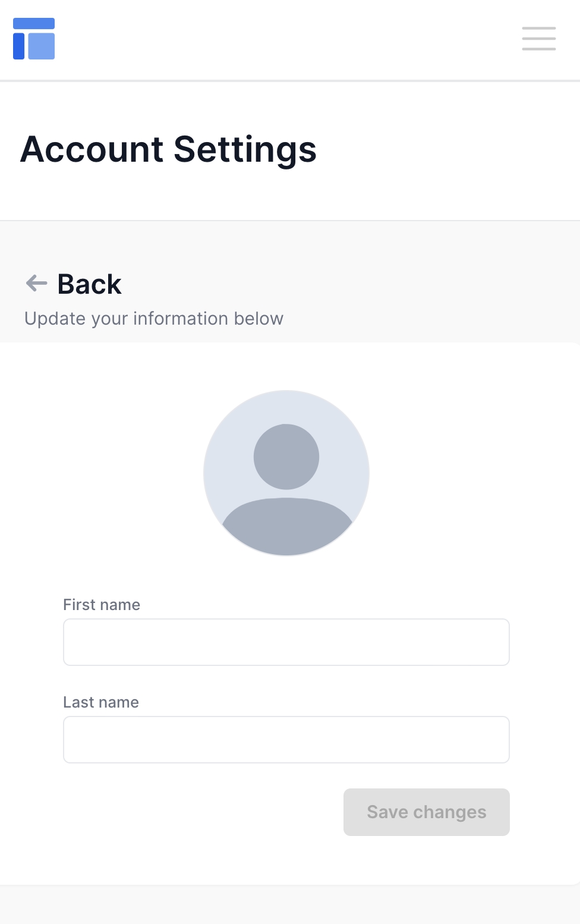Go back using the Back link

coord(89,284)
